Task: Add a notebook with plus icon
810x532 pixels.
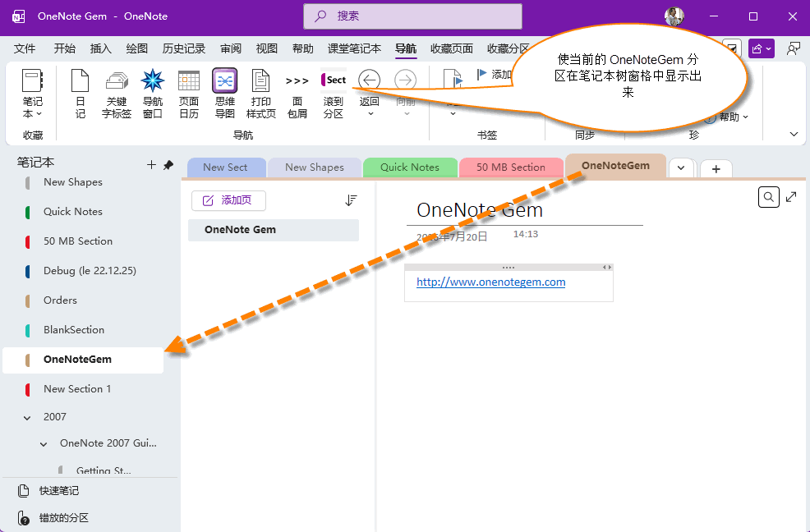Action: click(x=151, y=165)
